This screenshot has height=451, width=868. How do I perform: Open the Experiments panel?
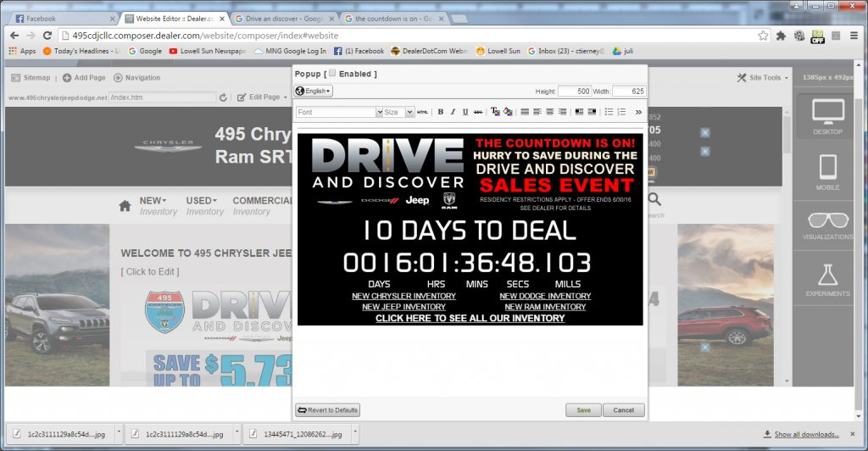tap(827, 280)
